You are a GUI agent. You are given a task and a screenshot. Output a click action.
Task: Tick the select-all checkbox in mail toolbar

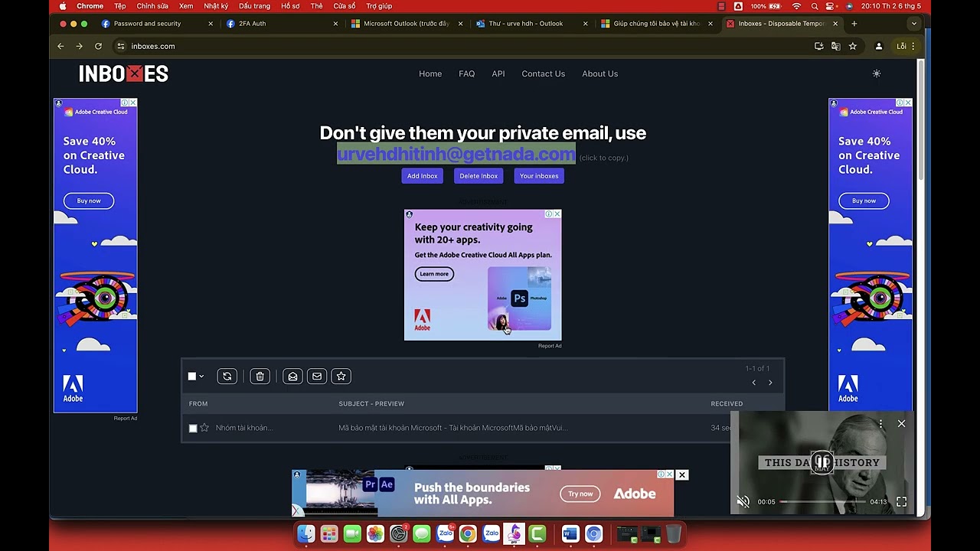point(192,376)
